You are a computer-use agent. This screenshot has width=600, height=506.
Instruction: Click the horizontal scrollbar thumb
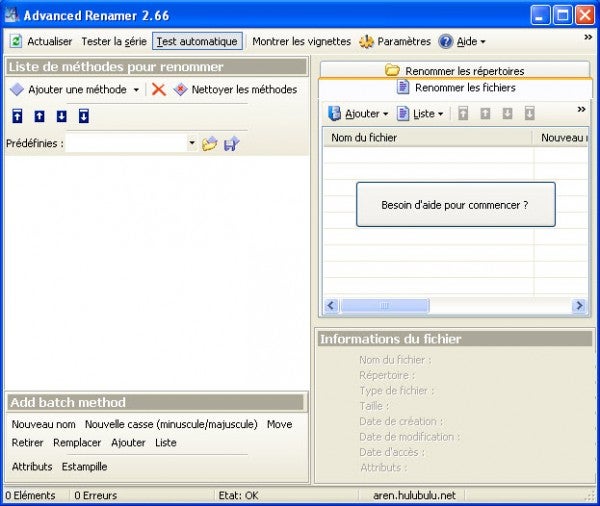click(385, 305)
